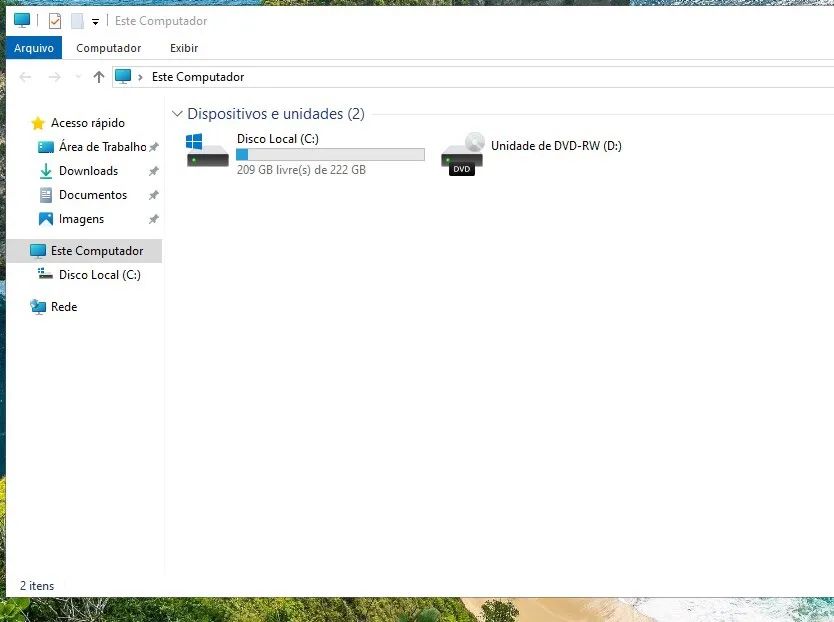834x622 pixels.
Task: Open Documentos in the sidebar
Action: [x=93, y=195]
